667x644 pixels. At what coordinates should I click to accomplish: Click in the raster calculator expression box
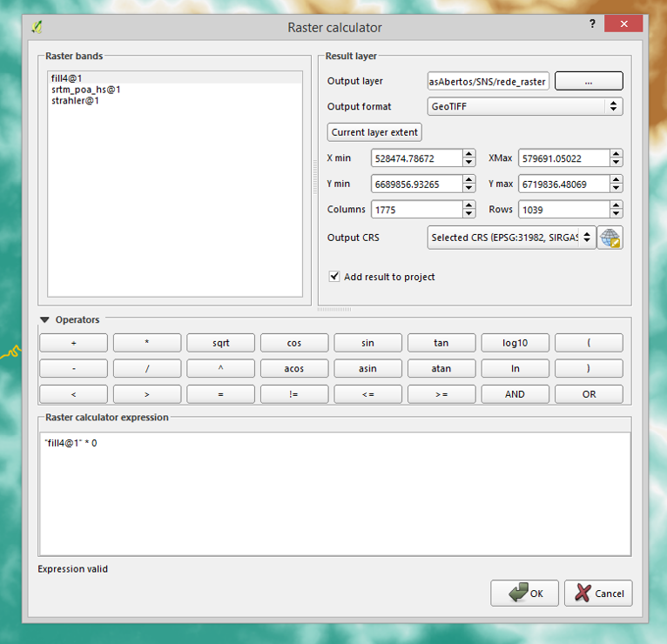334,493
